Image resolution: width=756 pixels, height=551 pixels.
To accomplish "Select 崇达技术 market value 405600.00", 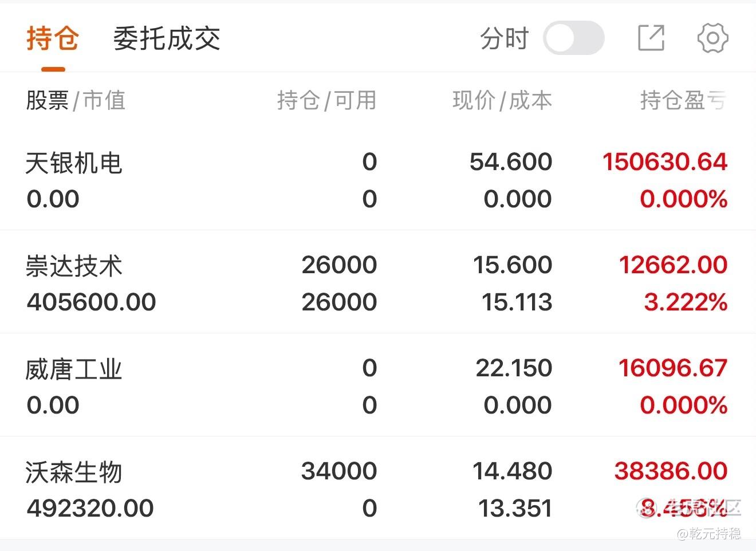I will tap(91, 302).
